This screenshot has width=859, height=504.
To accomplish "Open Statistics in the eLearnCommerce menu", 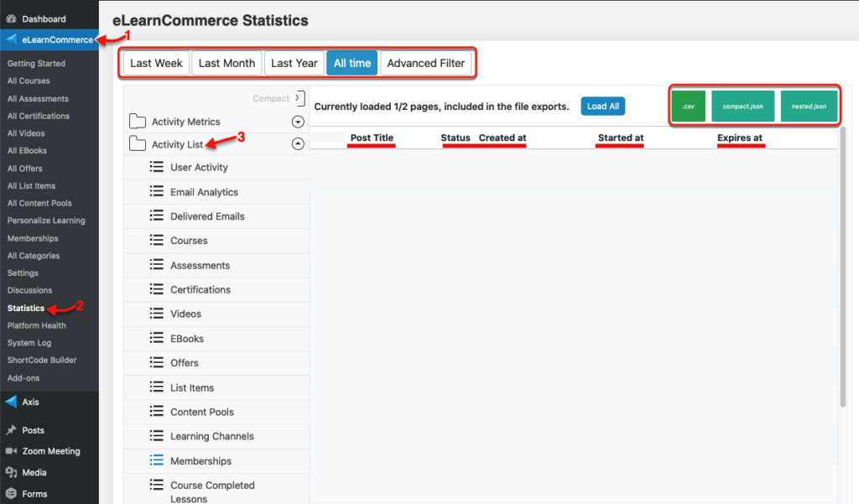I will 26,308.
